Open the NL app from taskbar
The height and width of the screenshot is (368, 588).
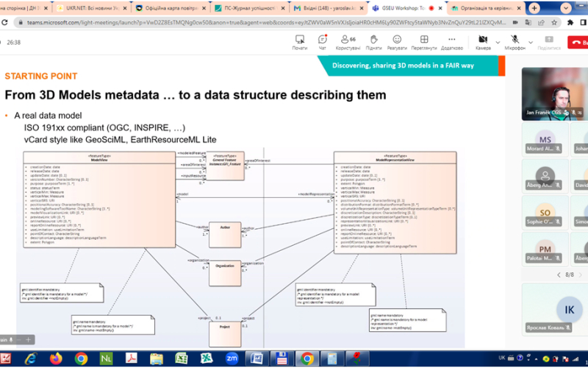pyautogui.click(x=106, y=359)
